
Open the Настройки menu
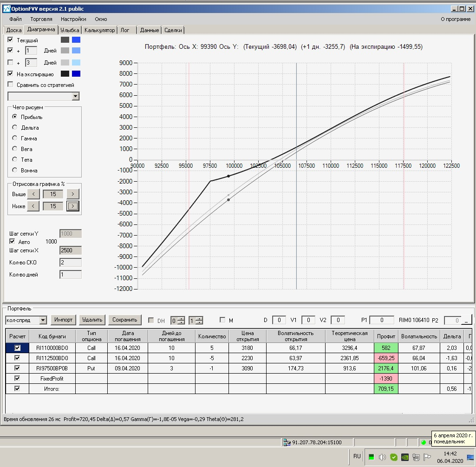(x=73, y=19)
